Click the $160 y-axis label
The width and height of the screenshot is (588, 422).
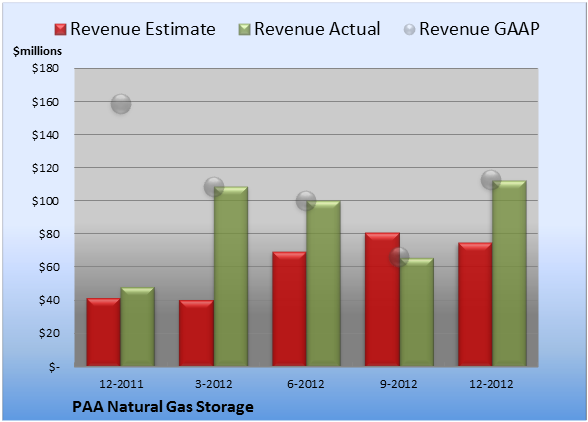(45, 102)
